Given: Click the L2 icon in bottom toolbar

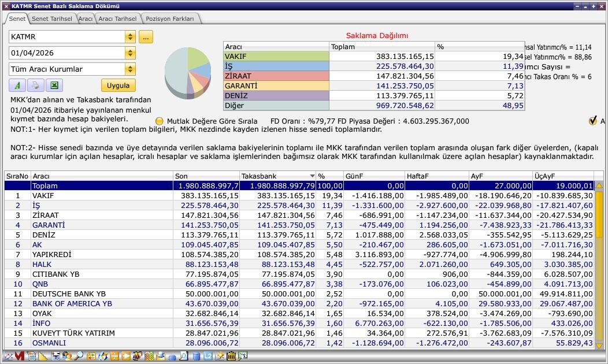Looking at the screenshot, I should [207, 356].
